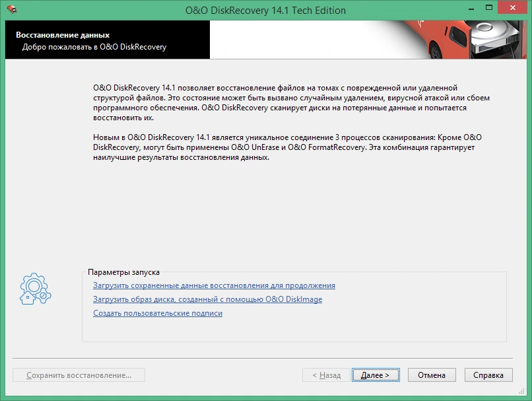Maximize the DiskRecovery window
This screenshot has height=401, width=532.
click(x=489, y=8)
